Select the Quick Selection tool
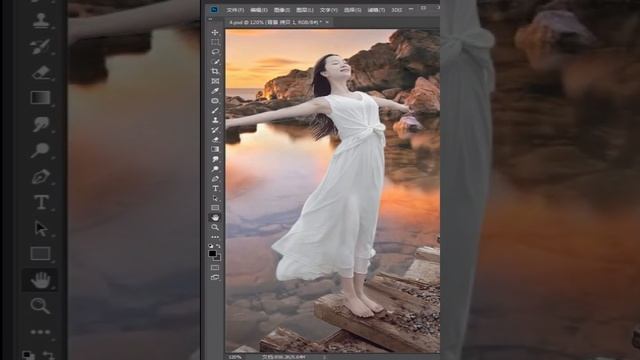The image size is (640, 360). click(x=215, y=62)
